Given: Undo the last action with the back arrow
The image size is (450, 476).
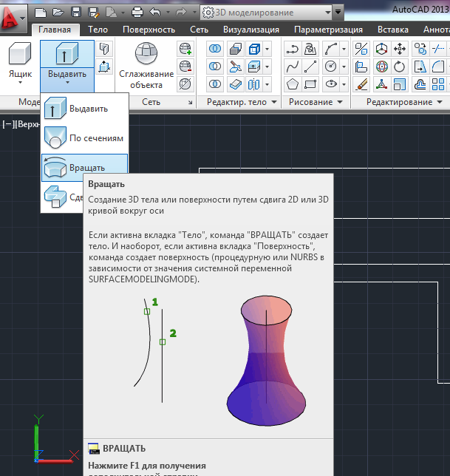Looking at the screenshot, I should pyautogui.click(x=155, y=13).
